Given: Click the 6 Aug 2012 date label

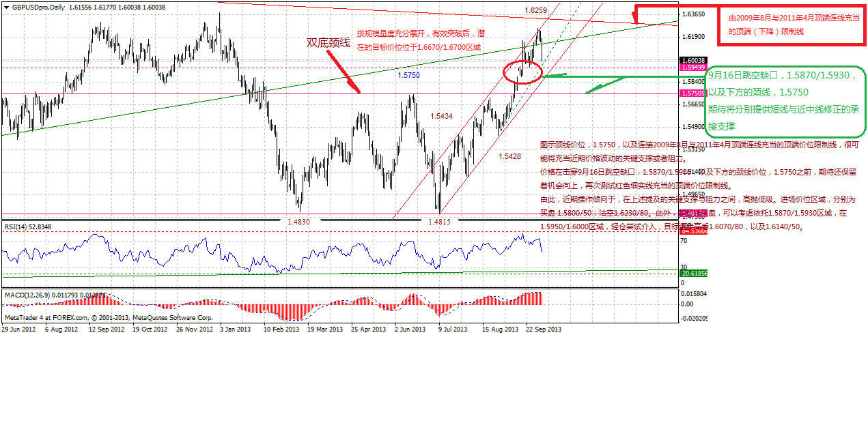Looking at the screenshot, I should click(60, 329).
